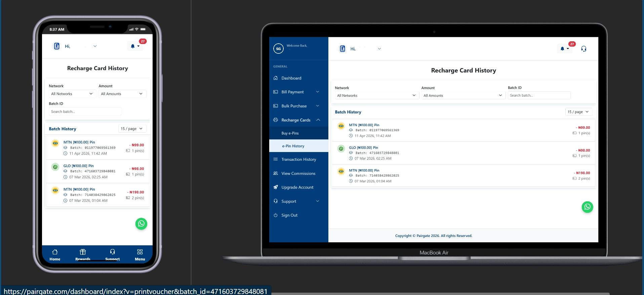Click View Commissions people icon
Screen dimensions: 644x295
click(x=276, y=173)
